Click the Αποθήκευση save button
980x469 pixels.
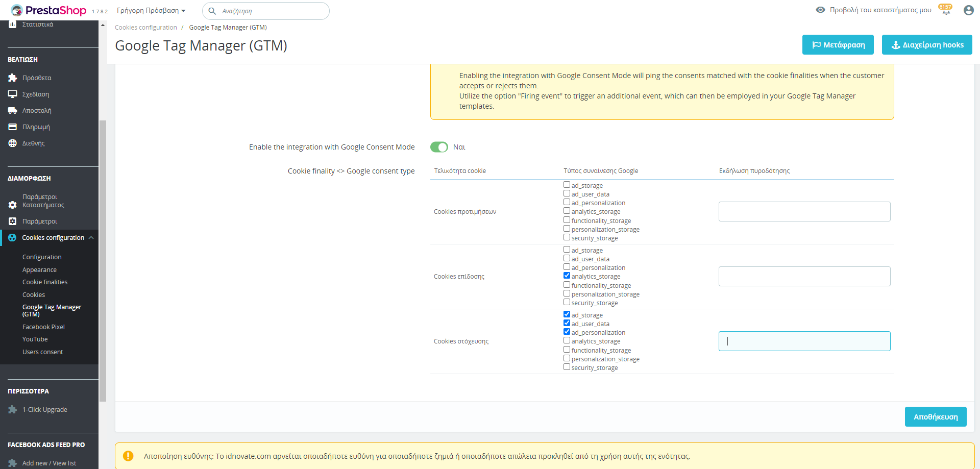936,417
